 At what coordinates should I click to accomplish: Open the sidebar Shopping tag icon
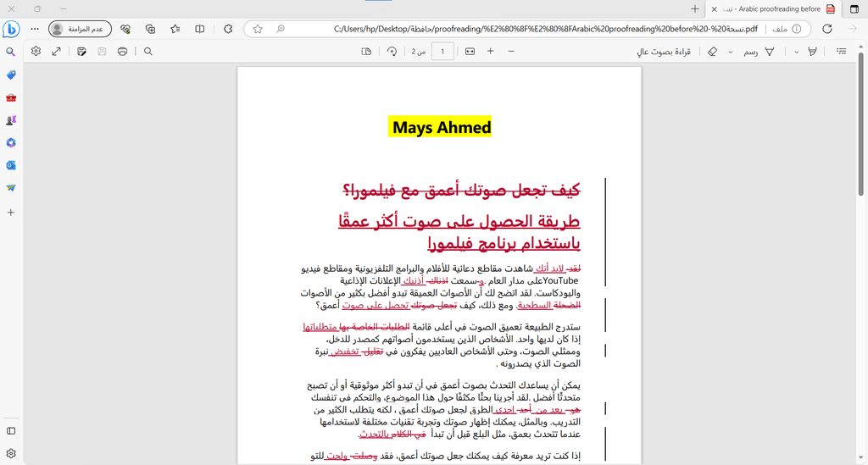[10, 75]
